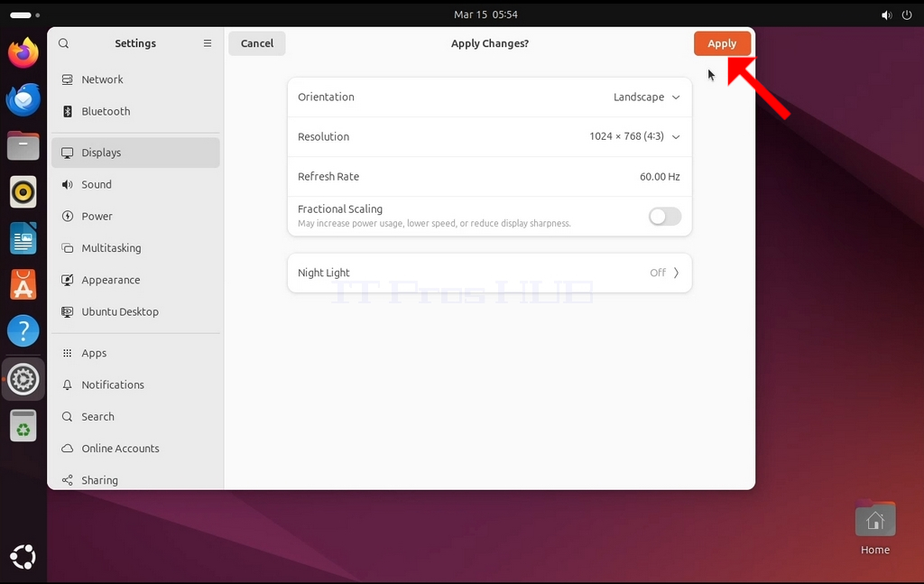Viewport: 924px width, 584px height.
Task: Click the Apps grid icon in sidebar
Action: [x=68, y=353]
